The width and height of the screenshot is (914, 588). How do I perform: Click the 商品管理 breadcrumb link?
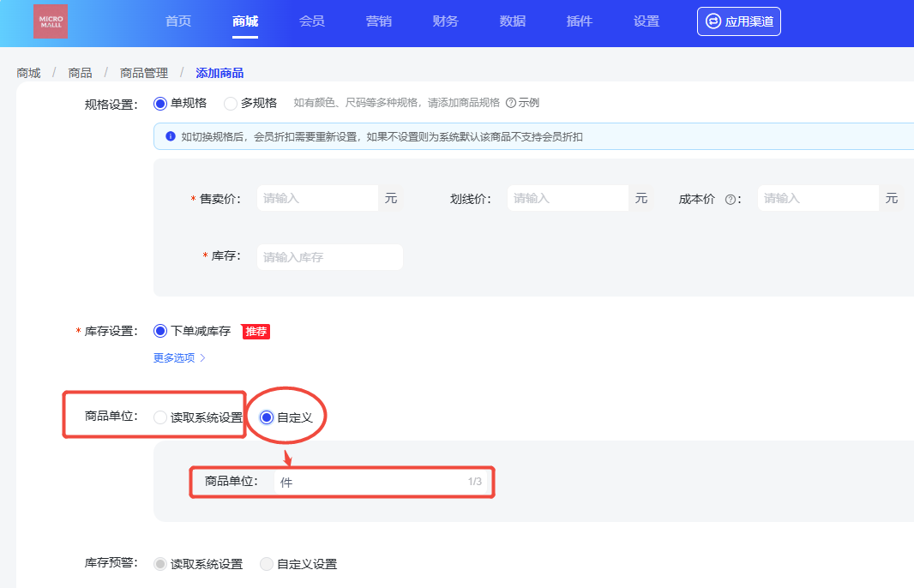[x=144, y=73]
